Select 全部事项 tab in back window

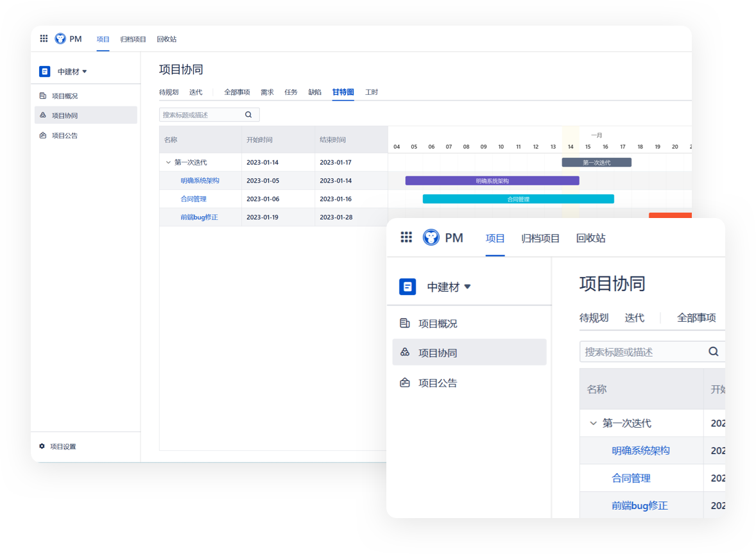click(x=237, y=92)
